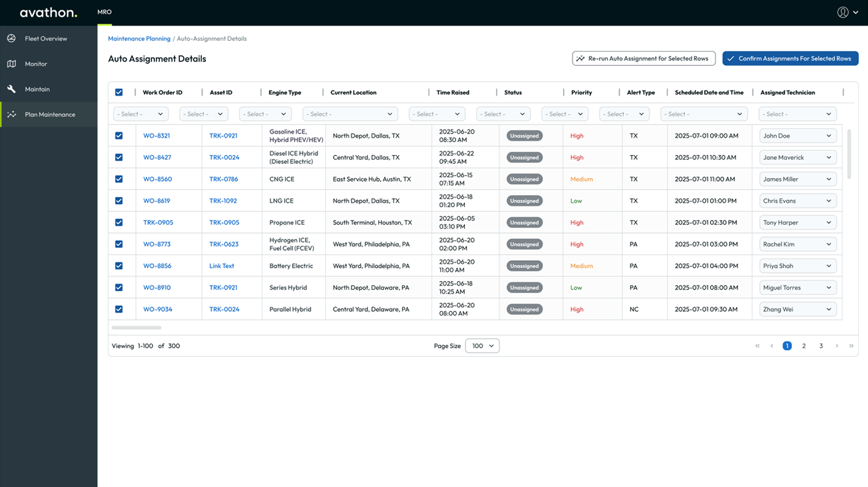Click the Plan Maintenance chart icon
The image size is (868, 487).
[12, 115]
